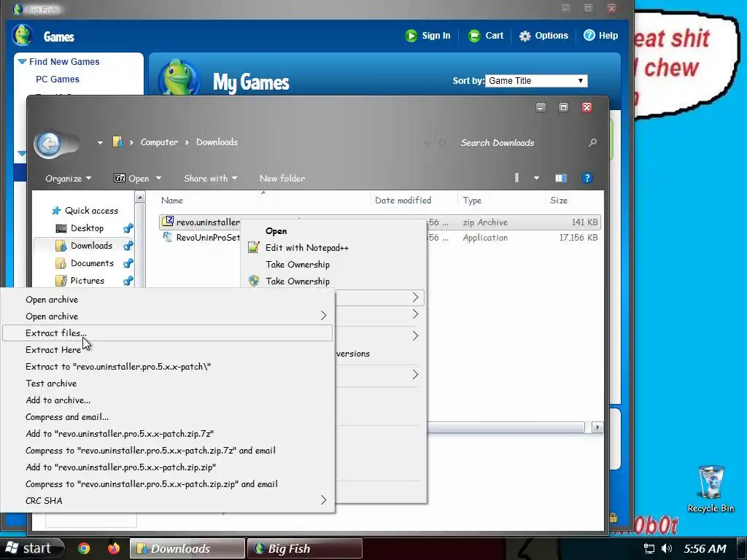Image resolution: width=747 pixels, height=560 pixels.
Task: Open the recent locations arrow near Back button
Action: point(100,142)
